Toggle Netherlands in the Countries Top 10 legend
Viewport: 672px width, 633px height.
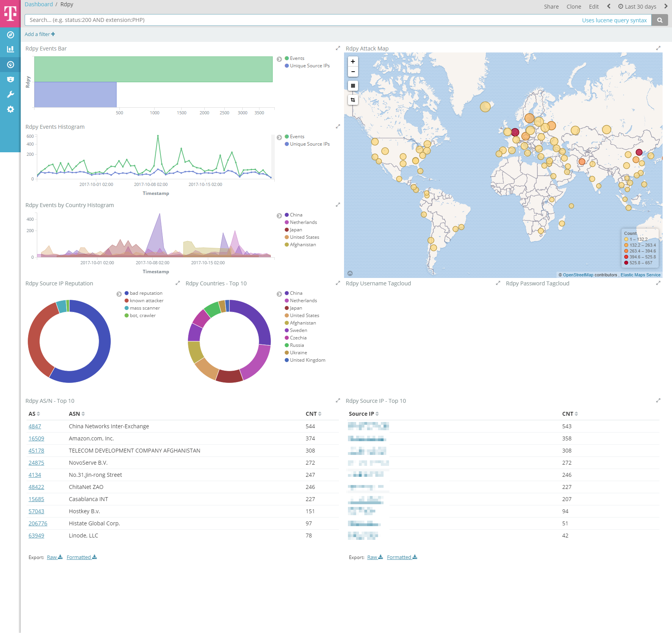(x=303, y=301)
